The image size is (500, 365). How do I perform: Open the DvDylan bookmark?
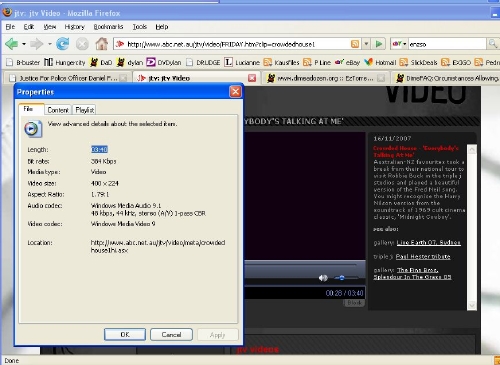click(164, 62)
